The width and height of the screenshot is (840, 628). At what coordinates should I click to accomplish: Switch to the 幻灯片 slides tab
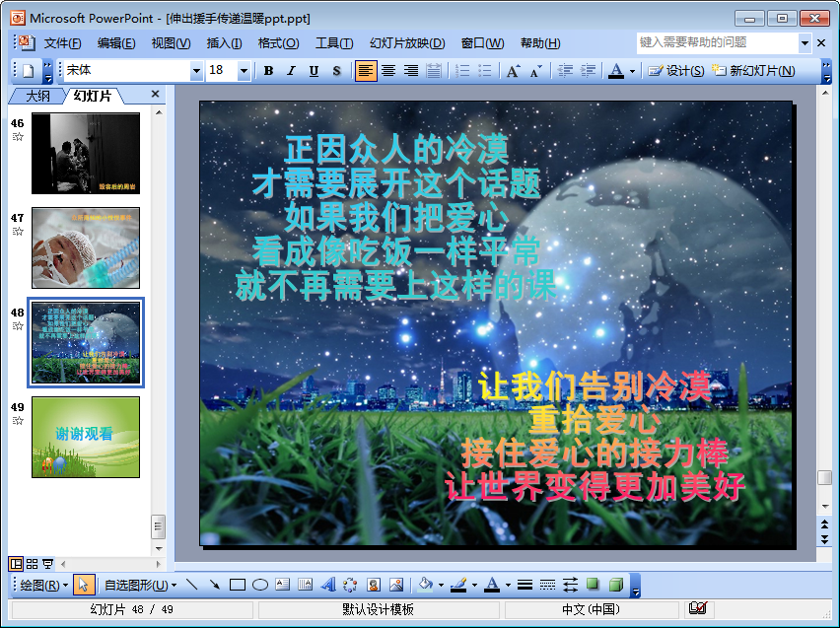point(92,96)
